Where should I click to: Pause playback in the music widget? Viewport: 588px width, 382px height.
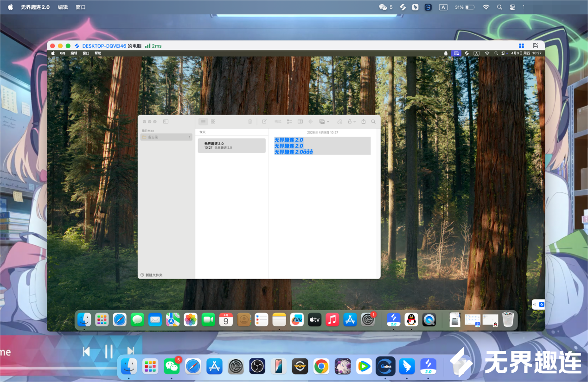click(x=109, y=351)
